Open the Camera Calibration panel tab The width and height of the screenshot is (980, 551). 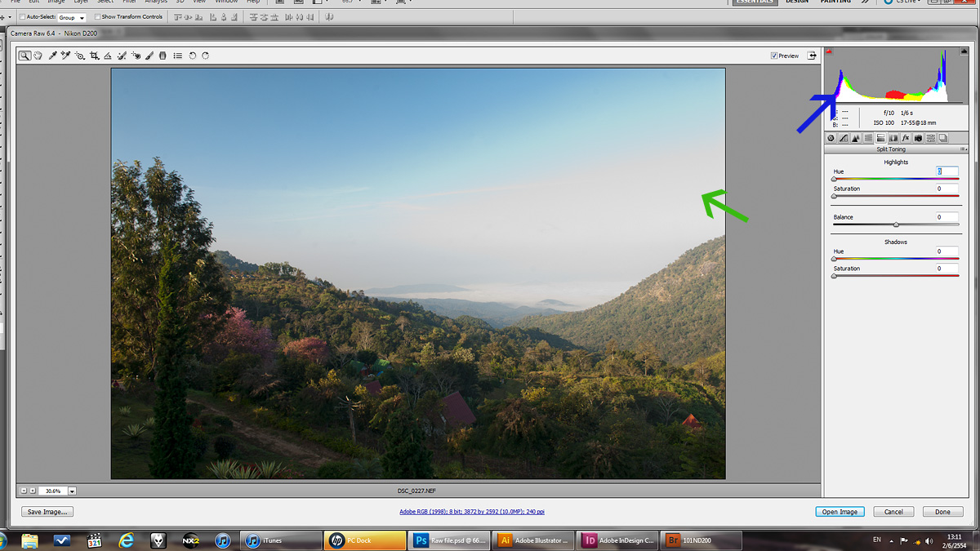[x=918, y=138]
